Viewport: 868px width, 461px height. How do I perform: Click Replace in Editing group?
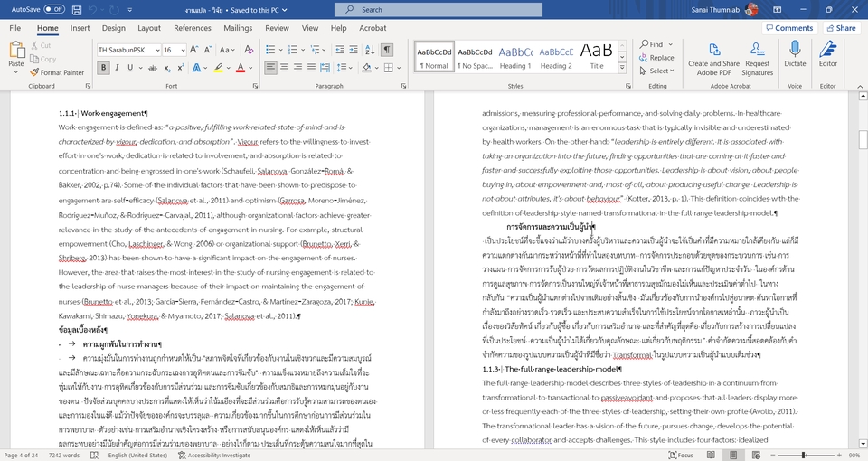tap(656, 58)
